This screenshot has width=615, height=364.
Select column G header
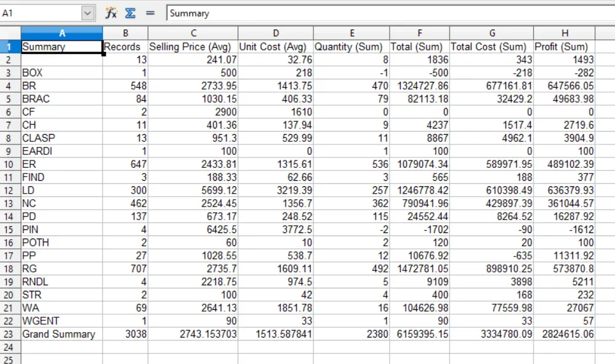491,33
